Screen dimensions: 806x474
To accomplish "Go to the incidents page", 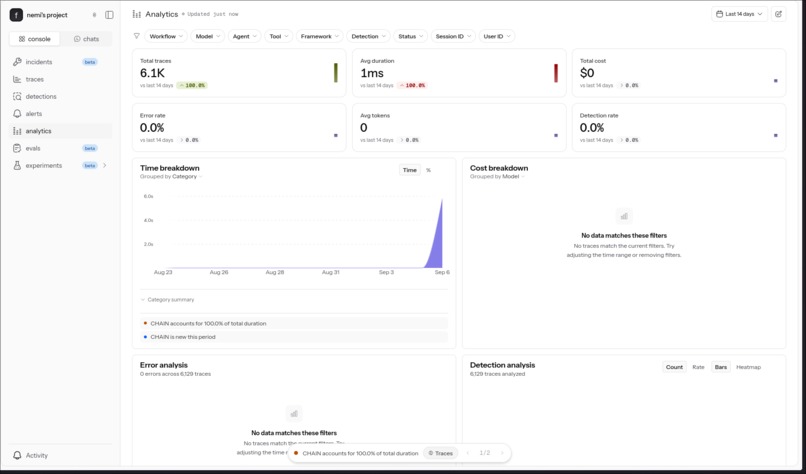I will pos(61,62).
